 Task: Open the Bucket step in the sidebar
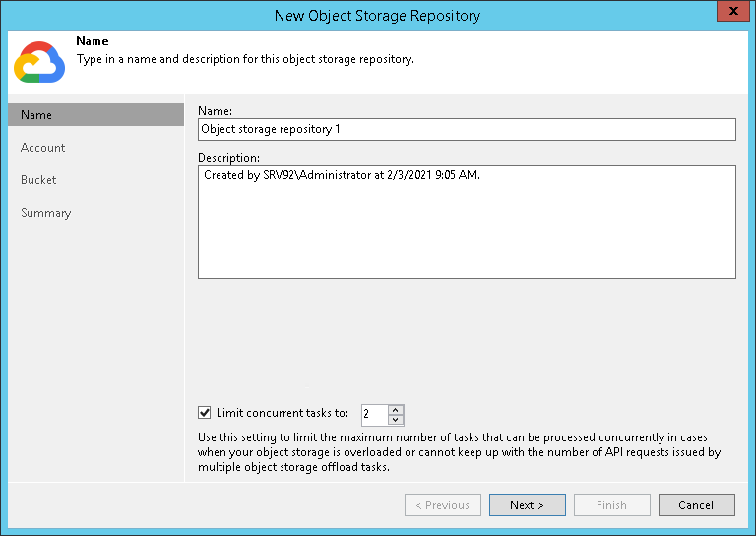[38, 180]
